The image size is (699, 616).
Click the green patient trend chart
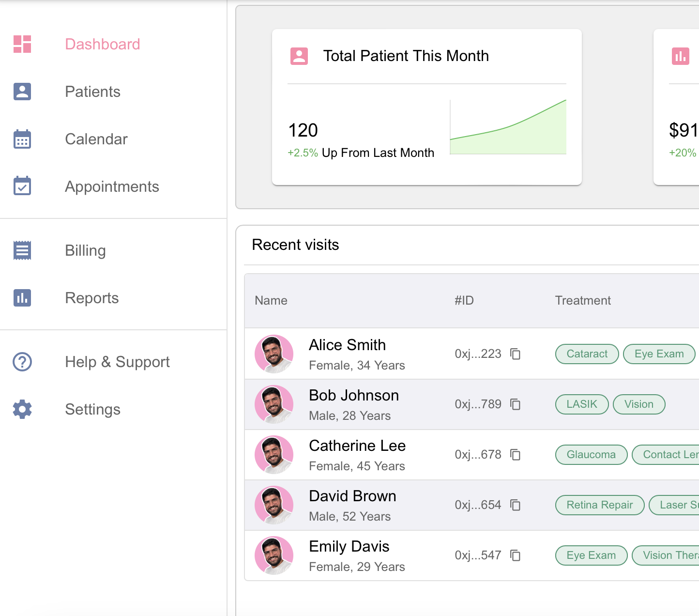click(508, 127)
